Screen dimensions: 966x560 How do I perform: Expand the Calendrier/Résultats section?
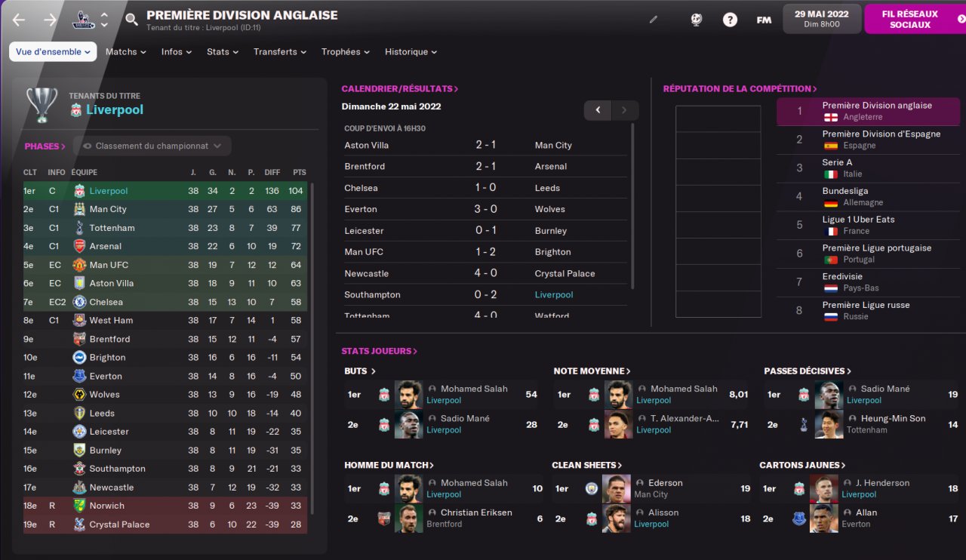click(400, 89)
